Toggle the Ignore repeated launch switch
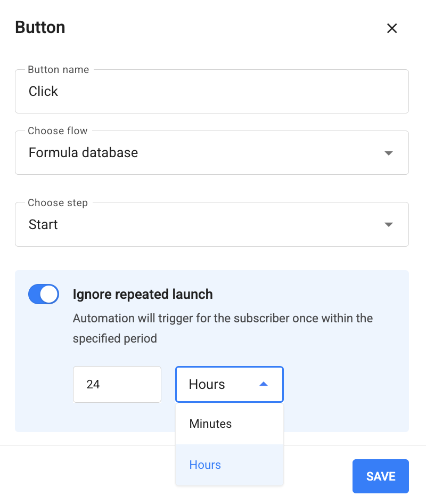This screenshot has width=426, height=504. point(43,294)
